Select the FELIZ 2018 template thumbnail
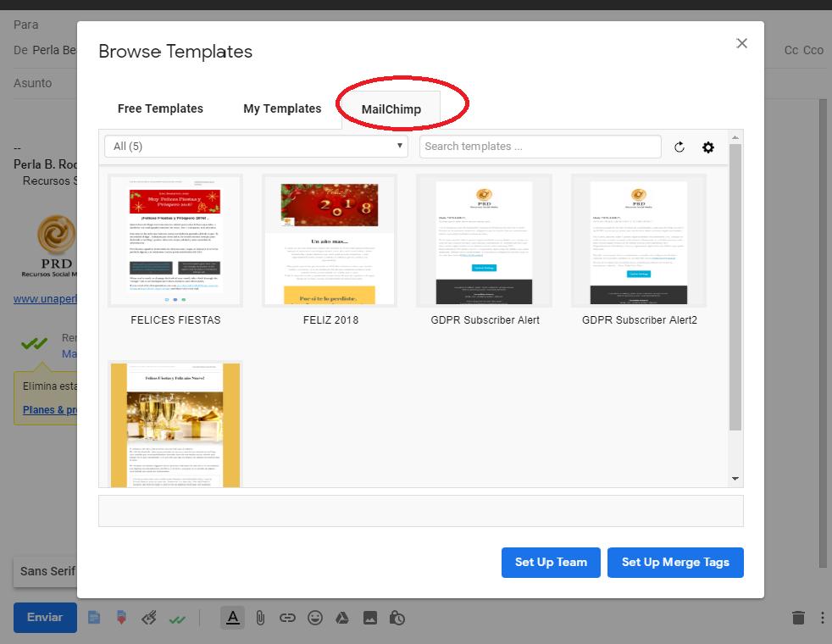Viewport: 832px width, 644px height. (x=330, y=240)
